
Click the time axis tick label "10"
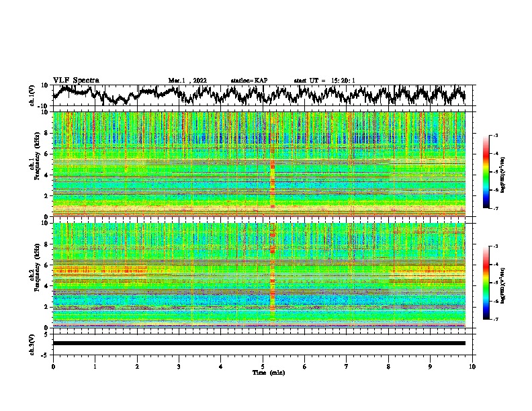tap(472, 367)
